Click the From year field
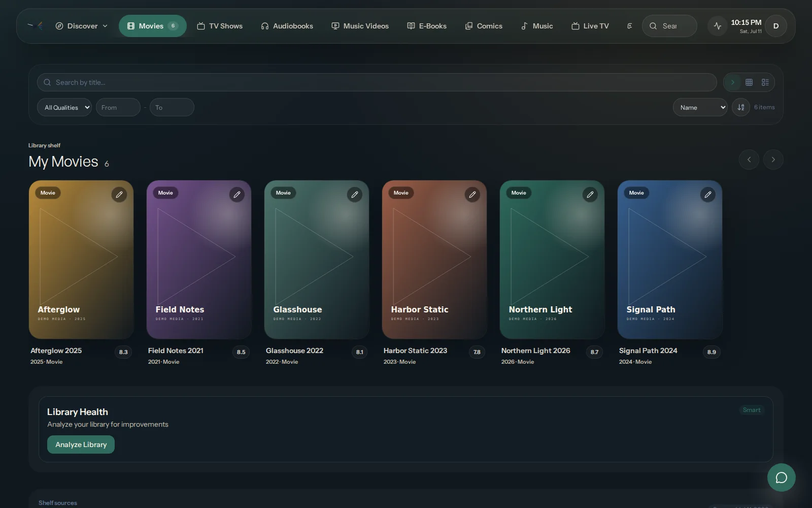The image size is (812, 508). 118,107
